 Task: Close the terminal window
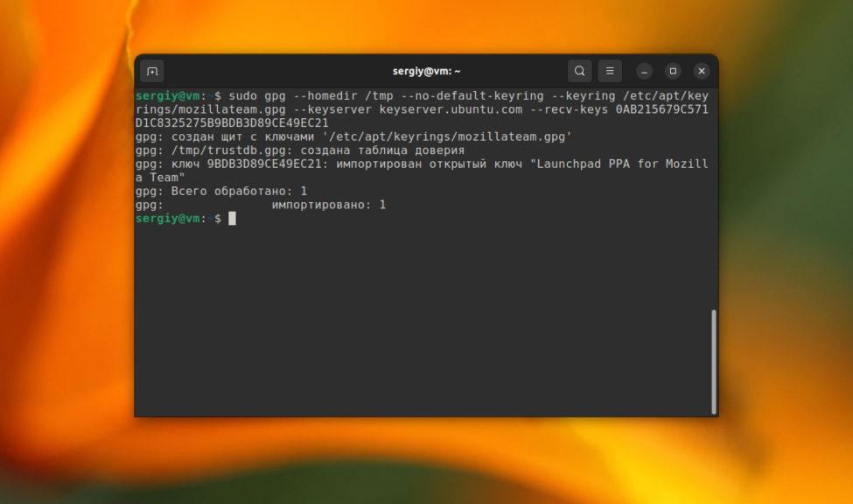tap(702, 71)
